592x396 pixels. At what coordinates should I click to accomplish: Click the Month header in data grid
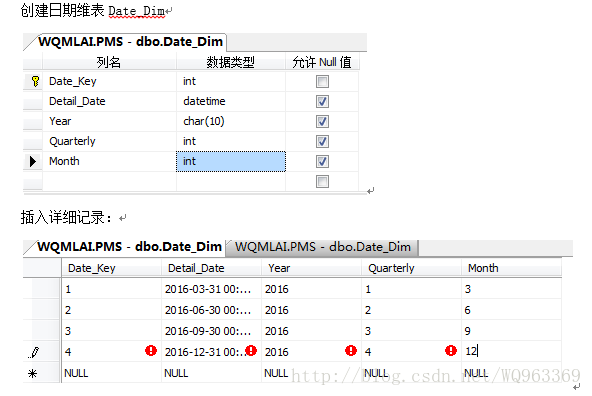511,268
